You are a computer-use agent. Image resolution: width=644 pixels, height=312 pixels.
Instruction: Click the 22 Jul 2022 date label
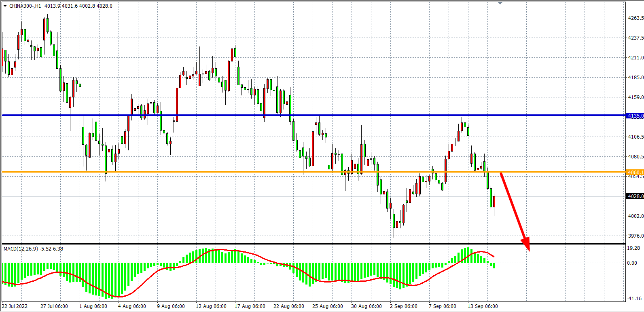point(15,306)
